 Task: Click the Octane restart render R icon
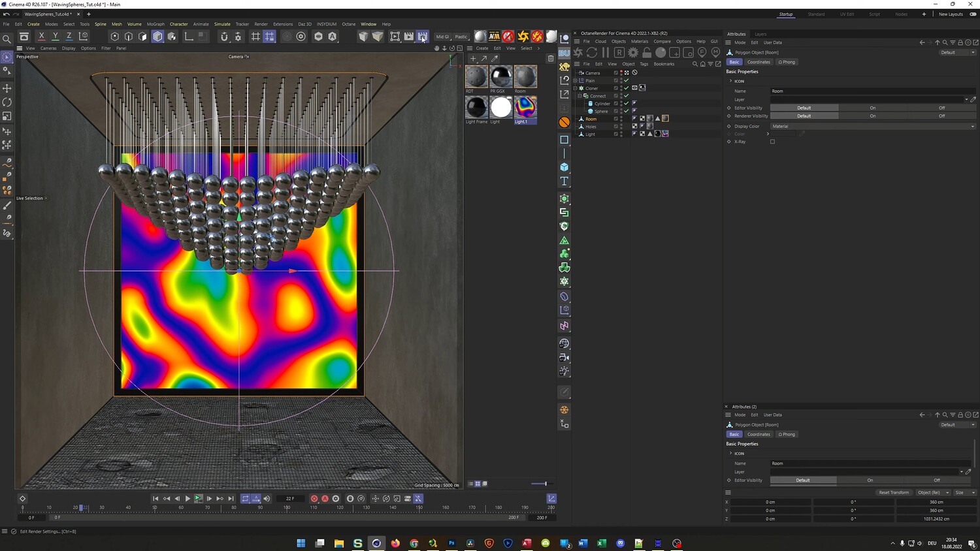619,52
